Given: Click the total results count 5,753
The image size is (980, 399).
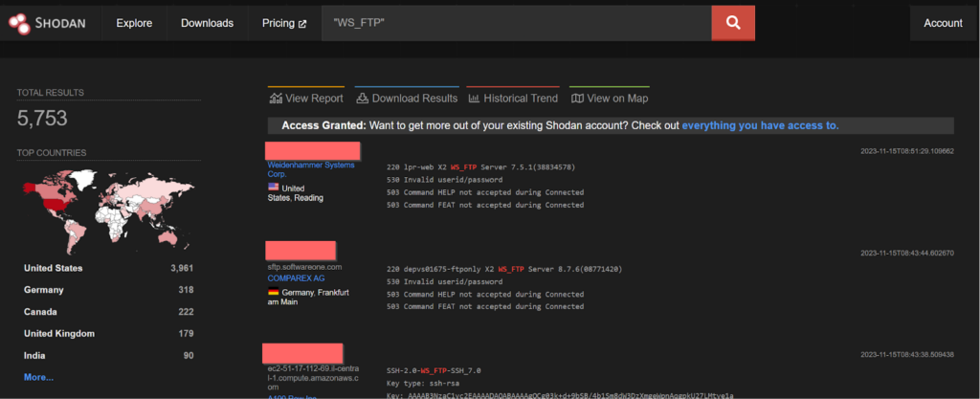Looking at the screenshot, I should point(42,119).
